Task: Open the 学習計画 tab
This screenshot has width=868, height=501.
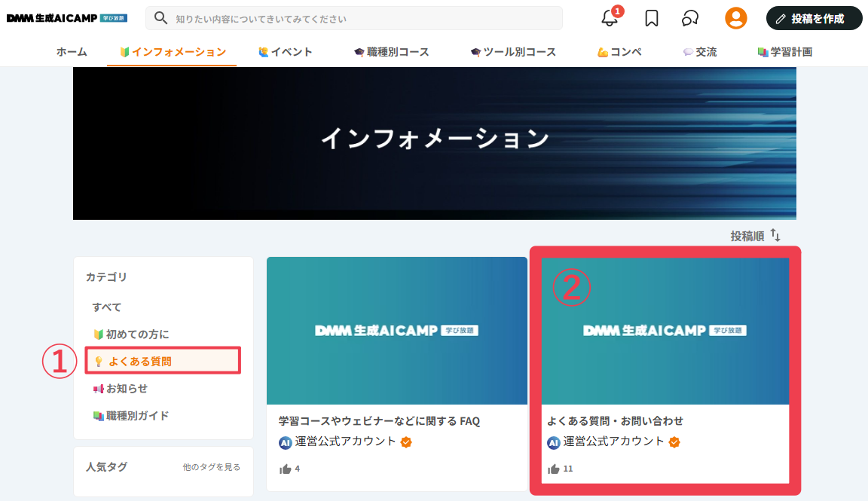Action: point(785,52)
